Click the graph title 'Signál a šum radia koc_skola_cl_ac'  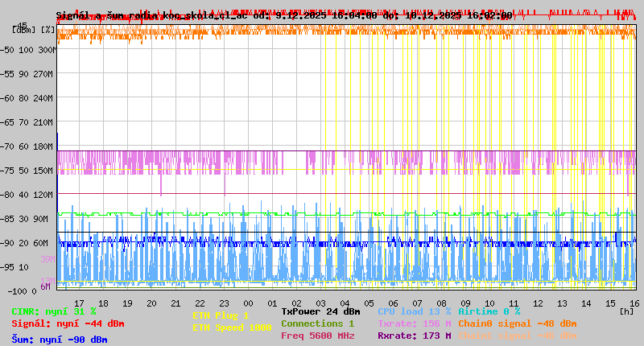[152, 15]
